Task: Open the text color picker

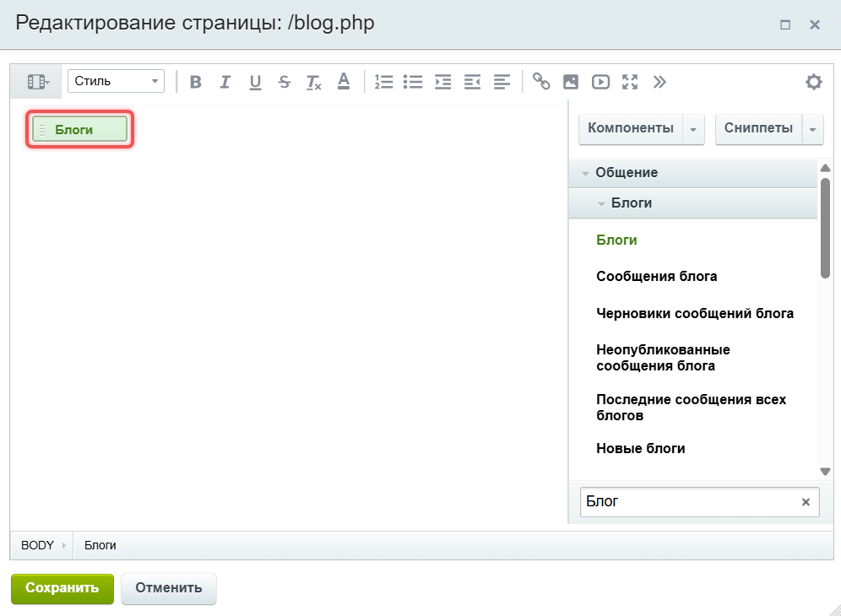Action: (344, 82)
